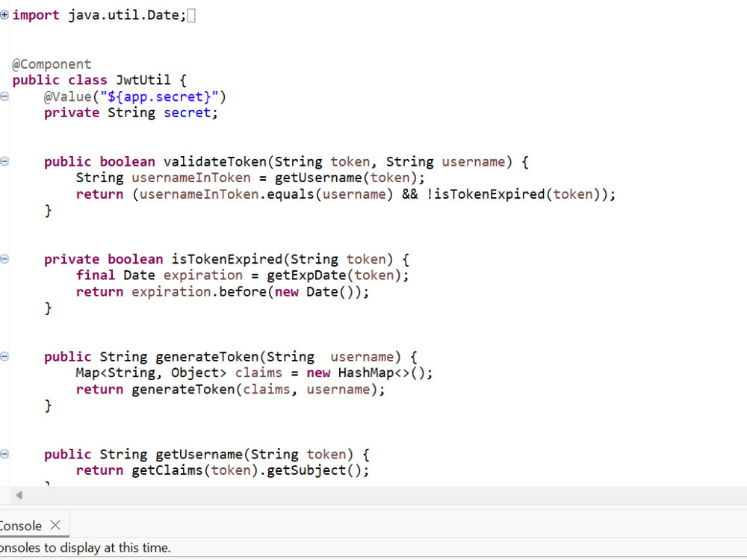This screenshot has width=747, height=560.
Task: Click generateToken(claims, username) call
Action: pos(255,390)
